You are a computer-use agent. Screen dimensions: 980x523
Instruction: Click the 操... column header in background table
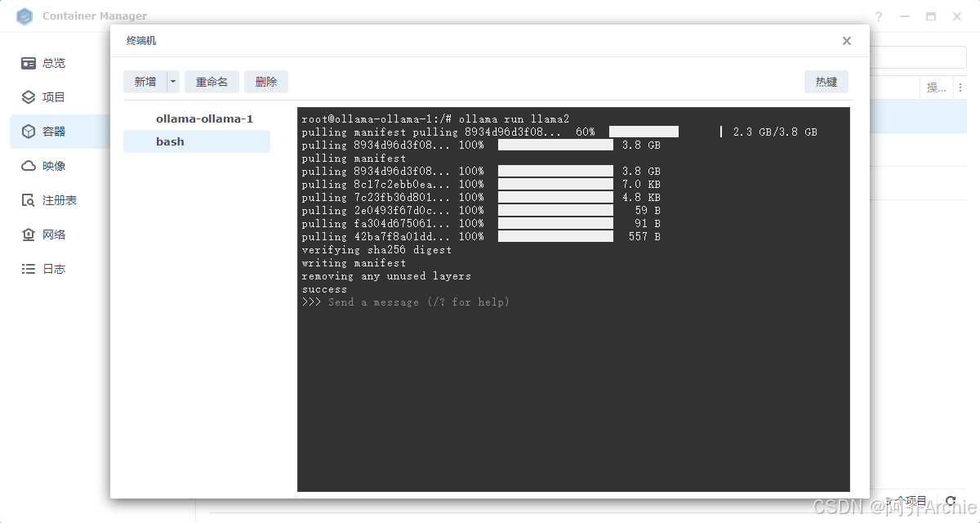pos(937,88)
